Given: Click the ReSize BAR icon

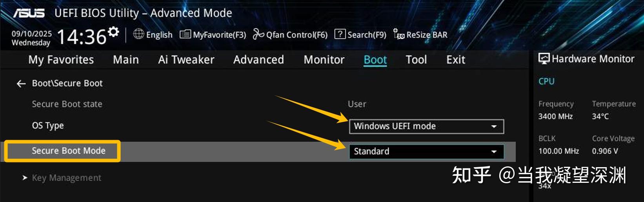Looking at the screenshot, I should (x=399, y=34).
